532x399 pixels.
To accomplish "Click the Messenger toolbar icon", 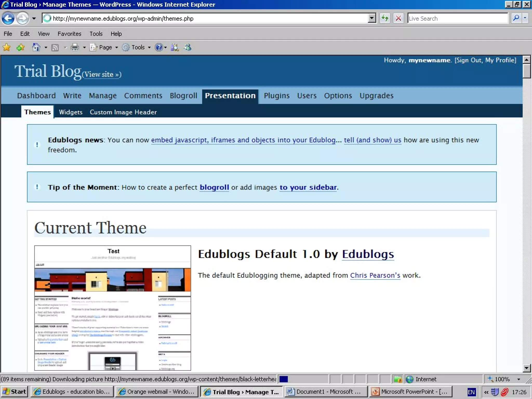I will pos(188,47).
